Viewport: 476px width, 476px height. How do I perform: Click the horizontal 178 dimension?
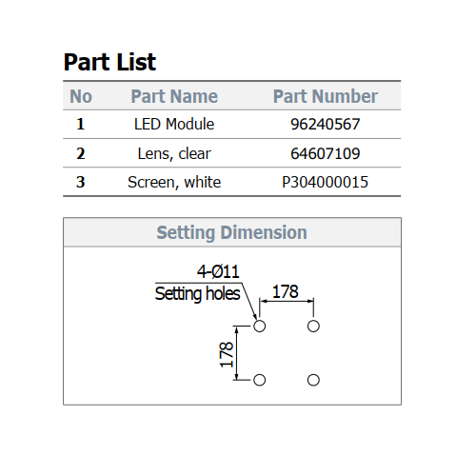286,291
